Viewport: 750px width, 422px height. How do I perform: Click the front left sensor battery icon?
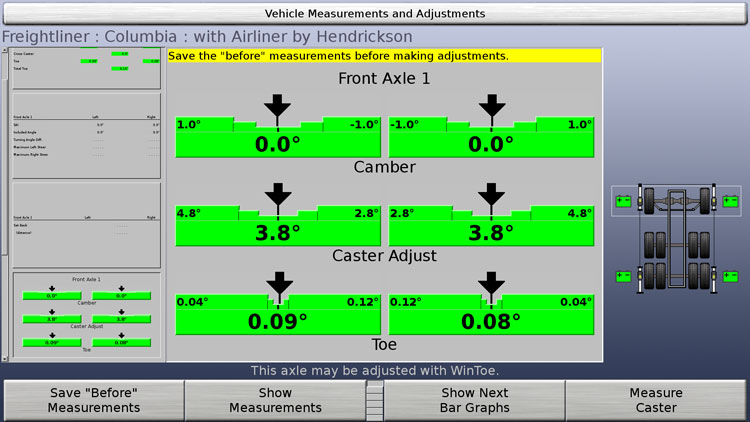[x=623, y=200]
